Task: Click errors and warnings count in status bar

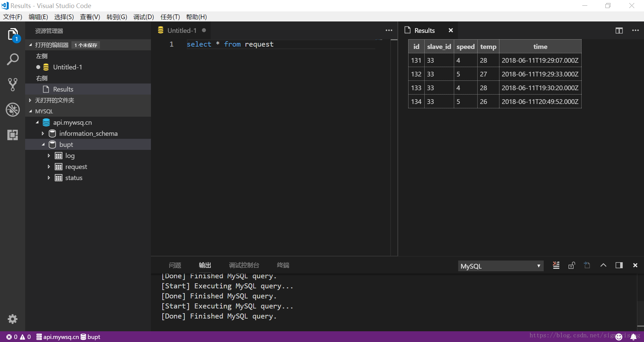Action: pyautogui.click(x=18, y=337)
